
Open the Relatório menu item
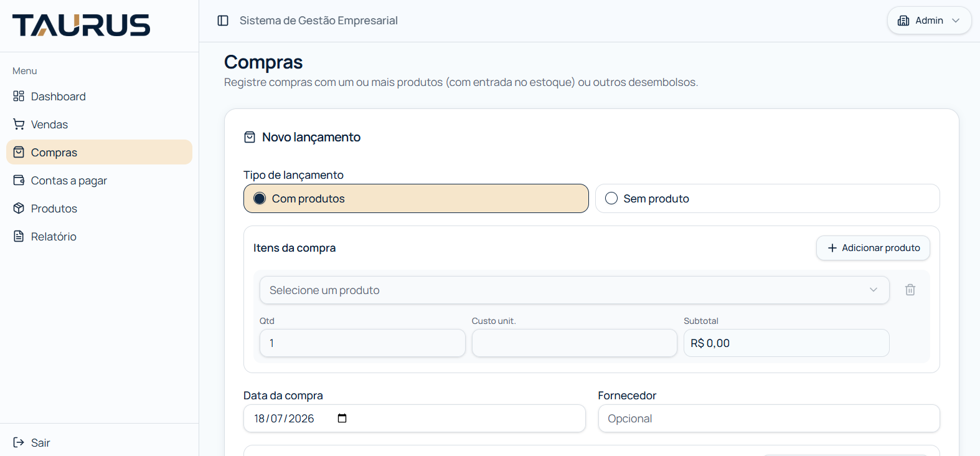99,236
